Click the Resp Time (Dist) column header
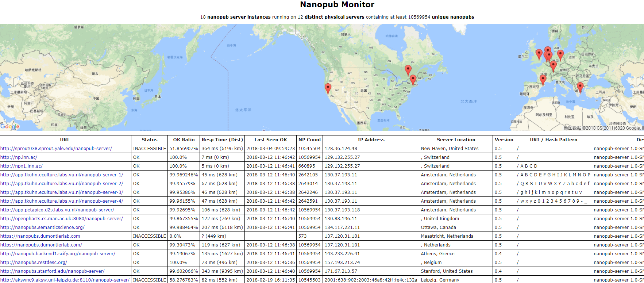Image resolution: width=644 pixels, height=283 pixels. (222, 140)
